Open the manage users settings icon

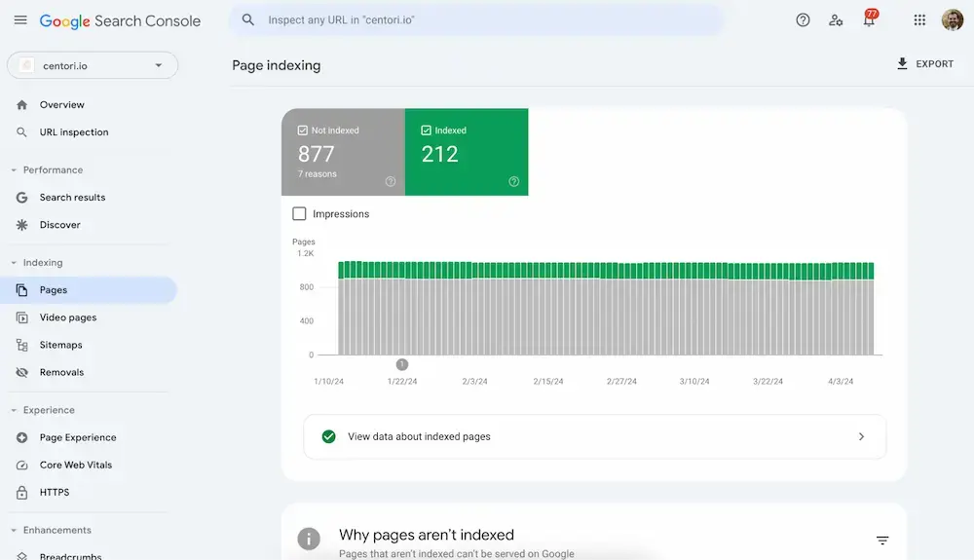point(836,20)
